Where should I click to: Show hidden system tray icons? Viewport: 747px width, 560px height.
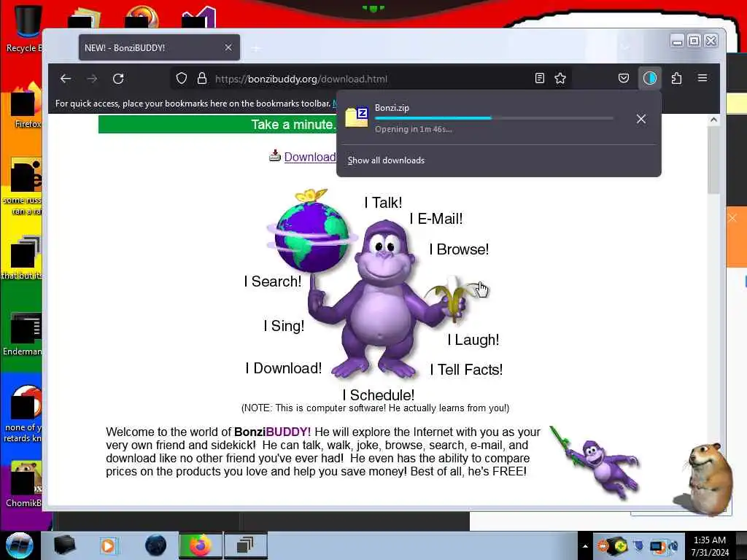586,546
